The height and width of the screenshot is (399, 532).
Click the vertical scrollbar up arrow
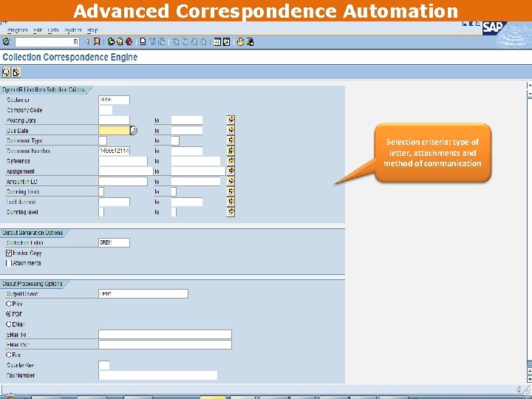529,85
